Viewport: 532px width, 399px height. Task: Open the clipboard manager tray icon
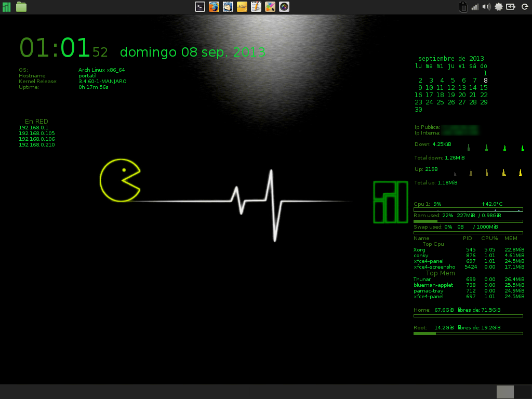tap(463, 7)
